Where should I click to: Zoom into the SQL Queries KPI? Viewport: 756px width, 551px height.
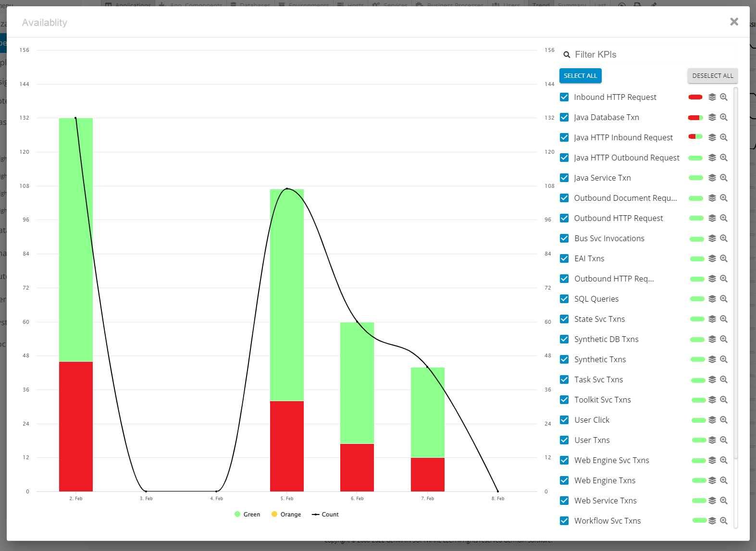coord(723,299)
